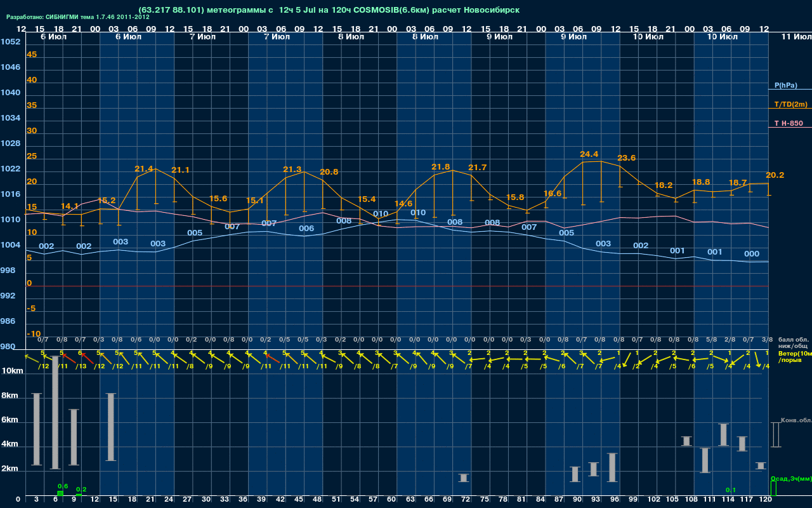Click the gray cloud bar above hour 96
This screenshot has width=812, height=508.
point(612,467)
